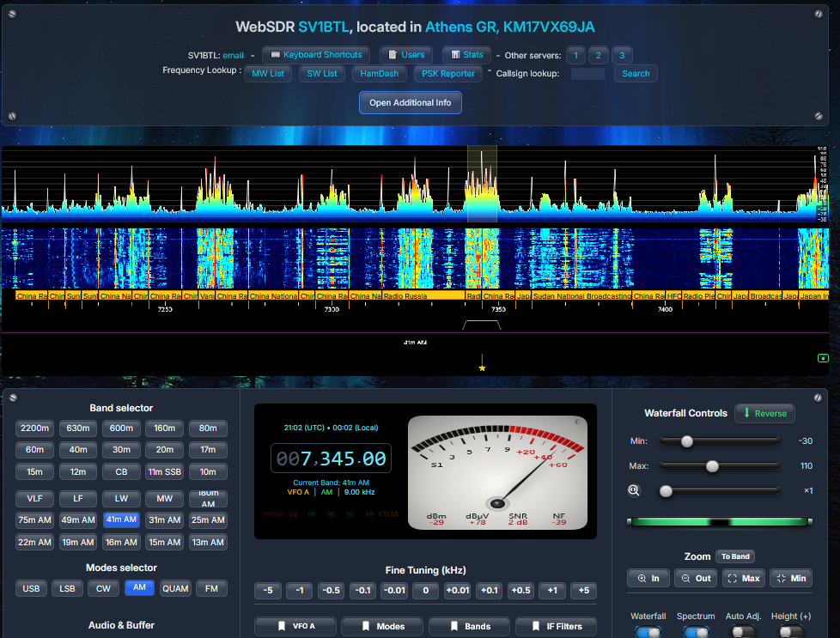Image resolution: width=840 pixels, height=638 pixels.
Task: Select the Sudan National Broadcasting station label
Action: (x=581, y=295)
